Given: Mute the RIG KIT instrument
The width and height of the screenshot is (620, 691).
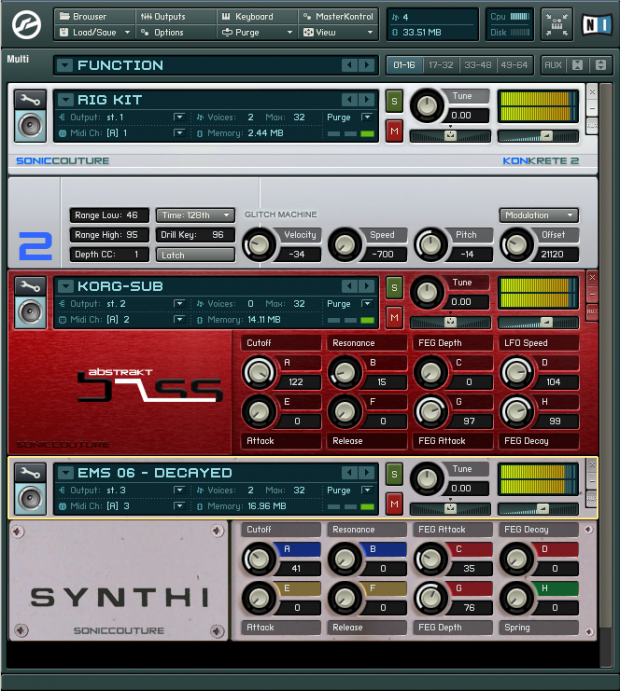Looking at the screenshot, I should click(x=394, y=131).
